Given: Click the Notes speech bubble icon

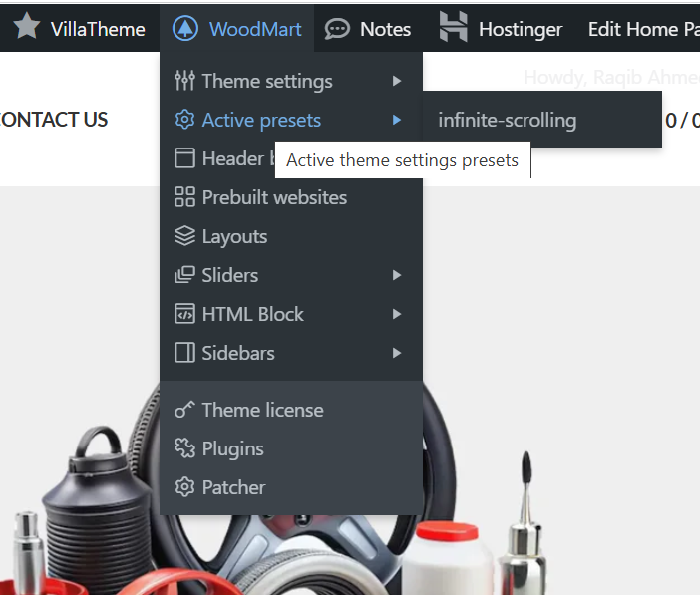Looking at the screenshot, I should [337, 30].
